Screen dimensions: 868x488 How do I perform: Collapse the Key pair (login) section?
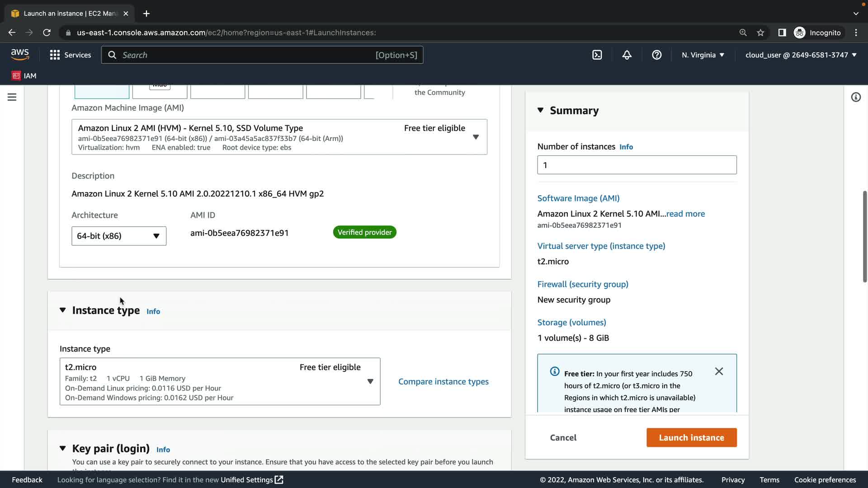pos(63,449)
